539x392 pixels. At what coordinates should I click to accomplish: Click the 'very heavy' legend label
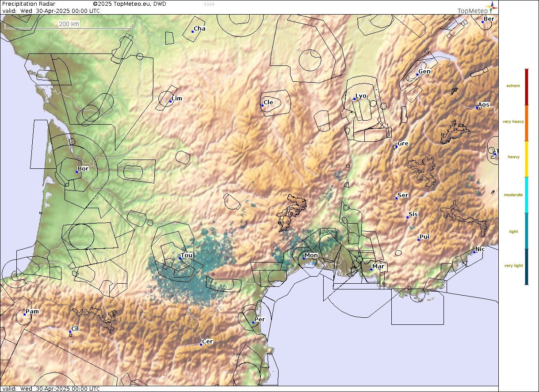513,122
